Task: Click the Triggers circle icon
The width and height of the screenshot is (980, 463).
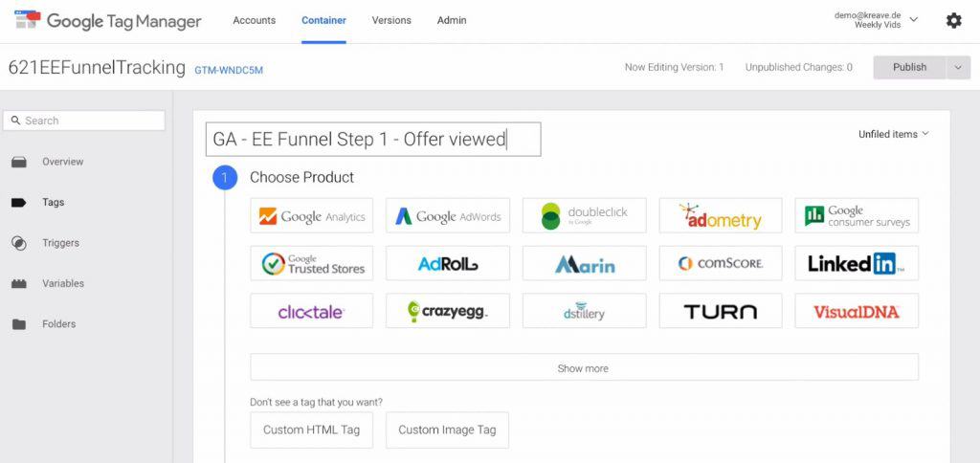Action: coord(19,243)
